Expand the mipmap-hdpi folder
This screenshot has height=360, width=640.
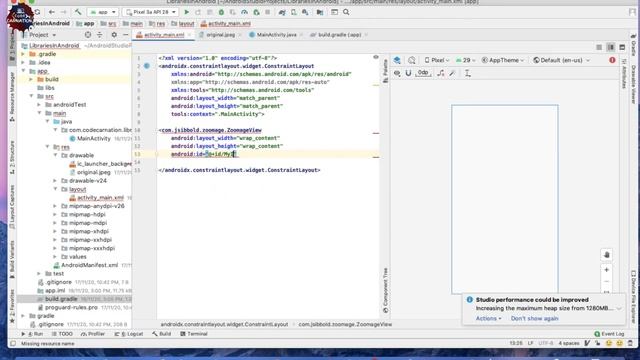[55, 214]
